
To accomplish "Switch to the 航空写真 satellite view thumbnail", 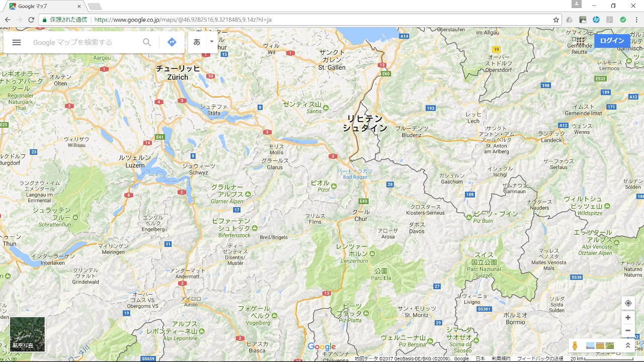I will (28, 334).
